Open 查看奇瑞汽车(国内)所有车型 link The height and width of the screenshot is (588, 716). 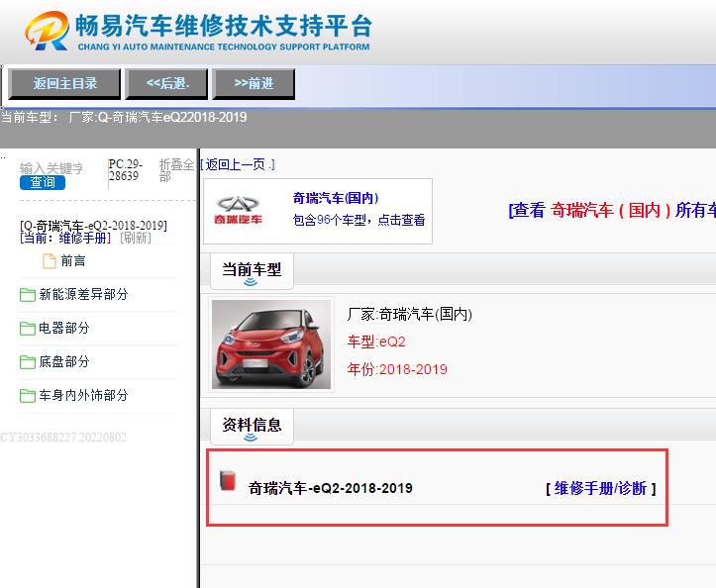(x=612, y=210)
